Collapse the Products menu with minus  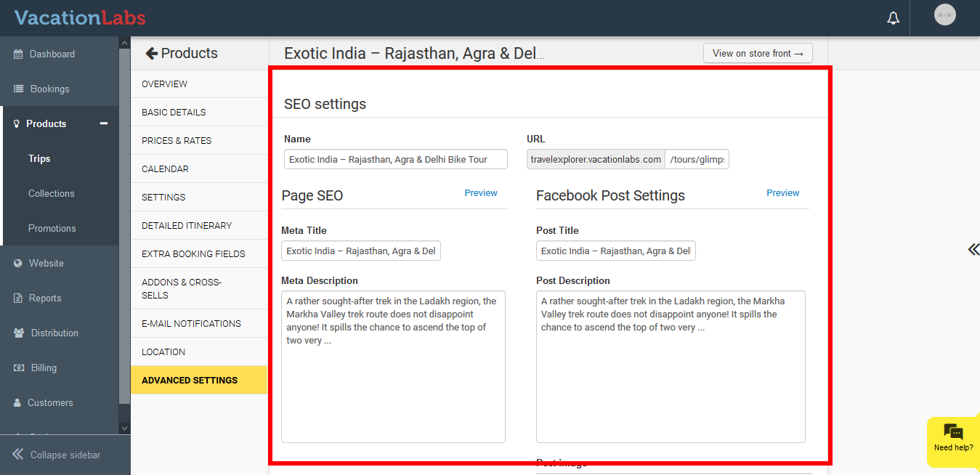pos(104,123)
